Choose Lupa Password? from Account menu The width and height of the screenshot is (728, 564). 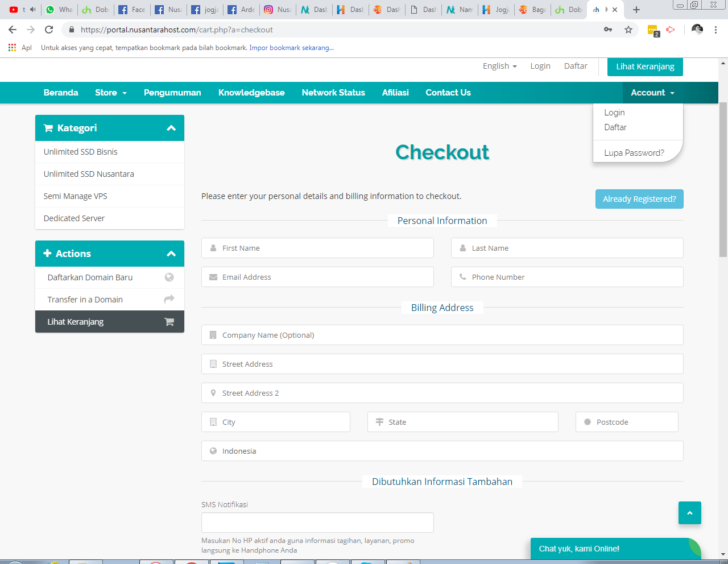pyautogui.click(x=634, y=153)
